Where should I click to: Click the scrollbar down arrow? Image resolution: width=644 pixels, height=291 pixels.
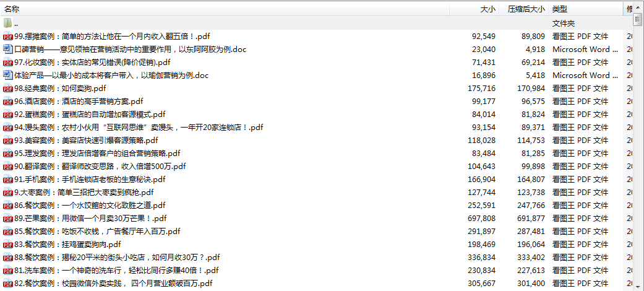tap(637, 284)
